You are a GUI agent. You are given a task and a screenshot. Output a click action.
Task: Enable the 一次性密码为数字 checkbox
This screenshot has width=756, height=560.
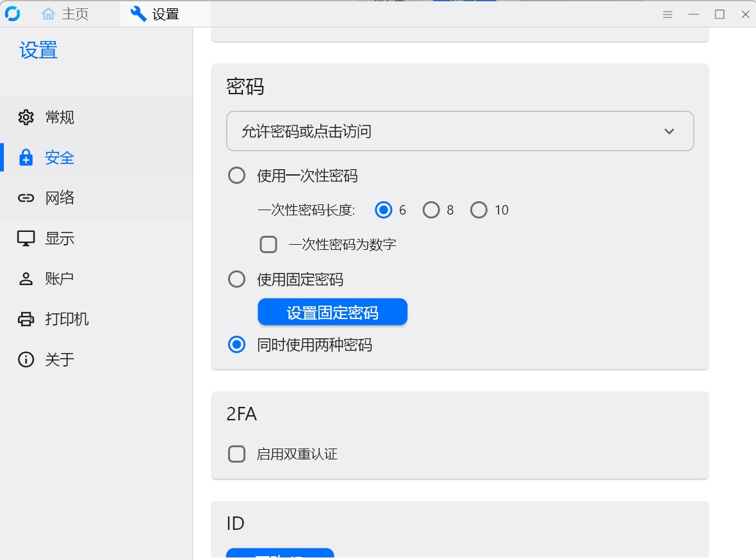[x=268, y=244]
